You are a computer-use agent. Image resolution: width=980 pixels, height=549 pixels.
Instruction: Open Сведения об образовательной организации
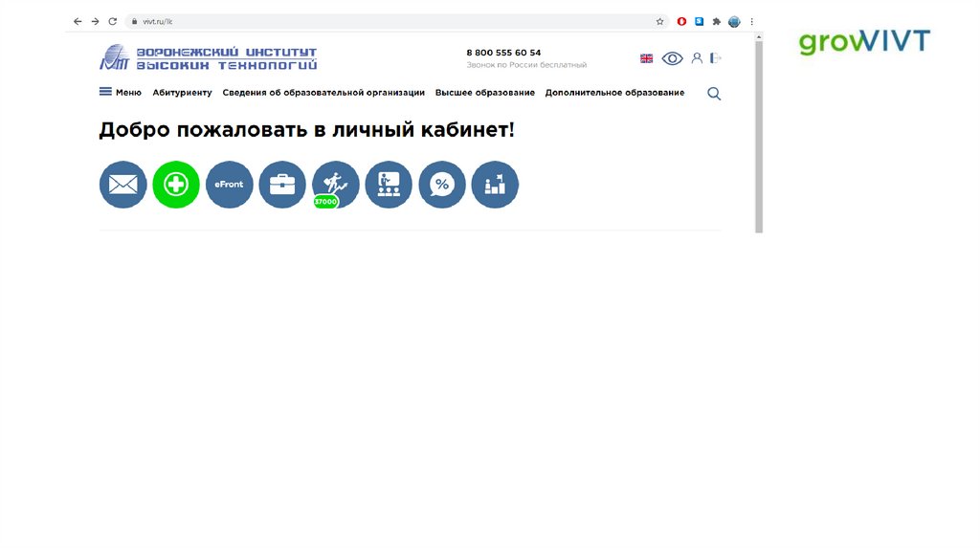323,93
